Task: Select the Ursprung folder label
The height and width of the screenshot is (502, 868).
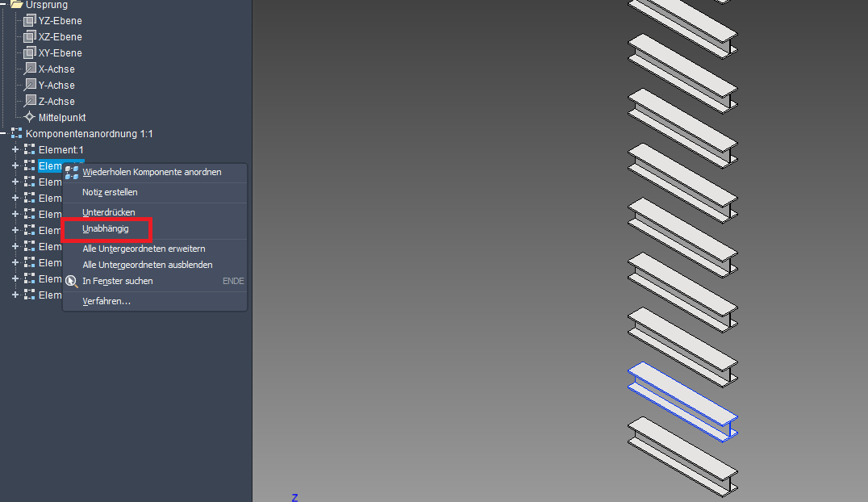Action: (47, 4)
